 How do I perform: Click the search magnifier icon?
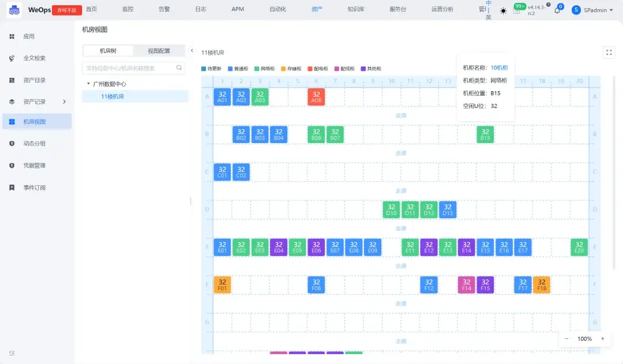pyautogui.click(x=179, y=68)
